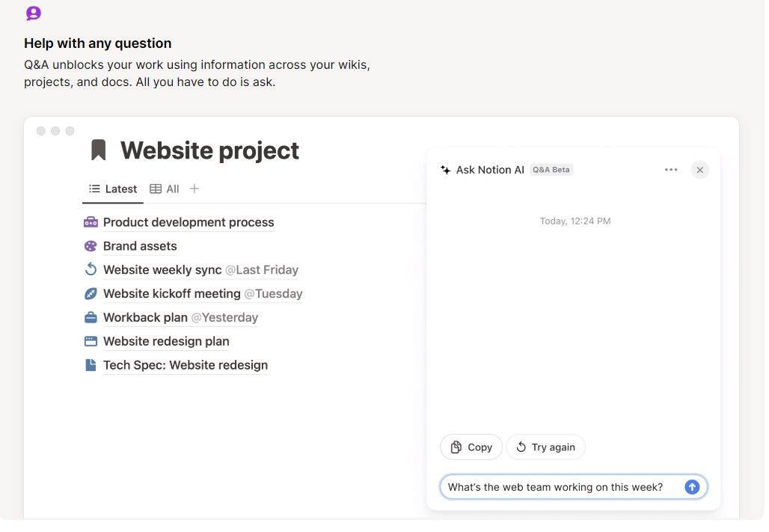Click the Tech Spec document icon

point(91,365)
